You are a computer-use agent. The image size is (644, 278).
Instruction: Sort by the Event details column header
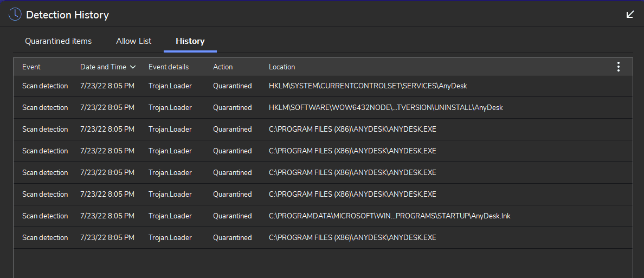pyautogui.click(x=169, y=67)
